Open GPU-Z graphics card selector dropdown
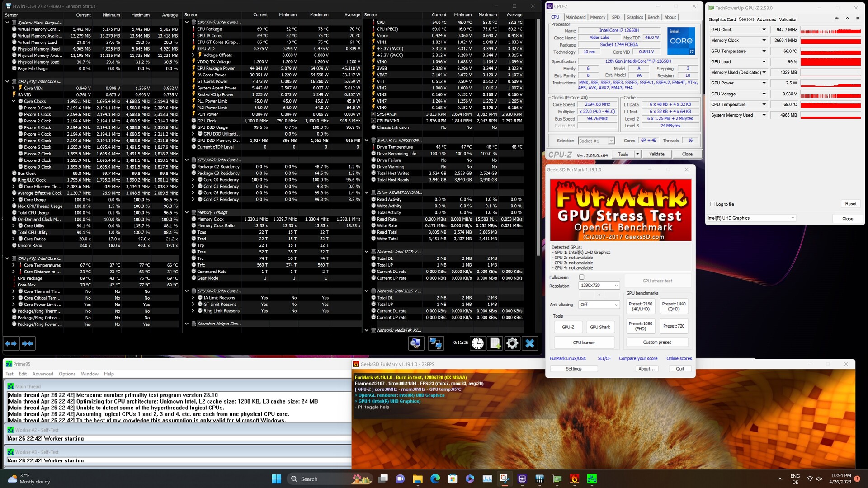Screen dimensions: 868x488 (751, 218)
